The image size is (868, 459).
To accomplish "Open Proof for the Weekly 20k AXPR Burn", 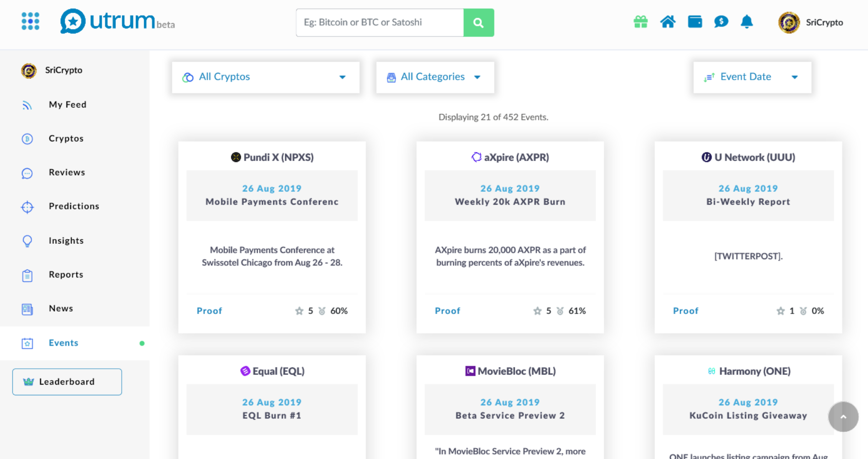I will (447, 311).
